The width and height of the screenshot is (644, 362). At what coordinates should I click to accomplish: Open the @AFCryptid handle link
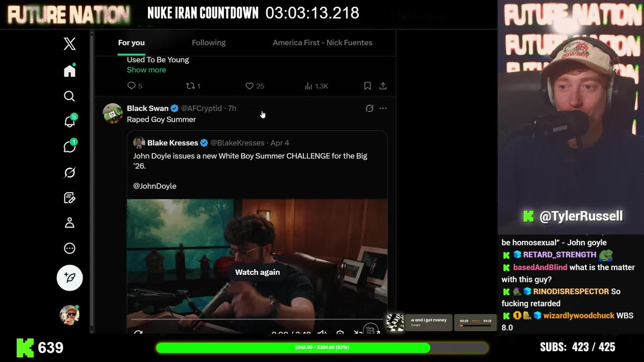pos(201,108)
